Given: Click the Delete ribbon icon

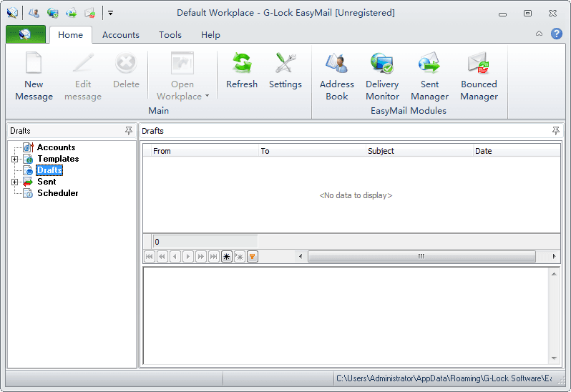Looking at the screenshot, I should coord(126,71).
